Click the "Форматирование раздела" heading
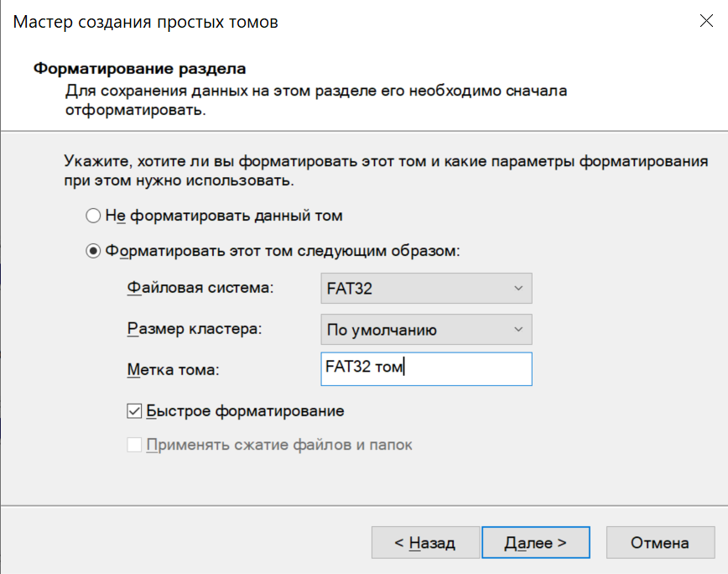Screen dimensions: 728x574 click(139, 69)
